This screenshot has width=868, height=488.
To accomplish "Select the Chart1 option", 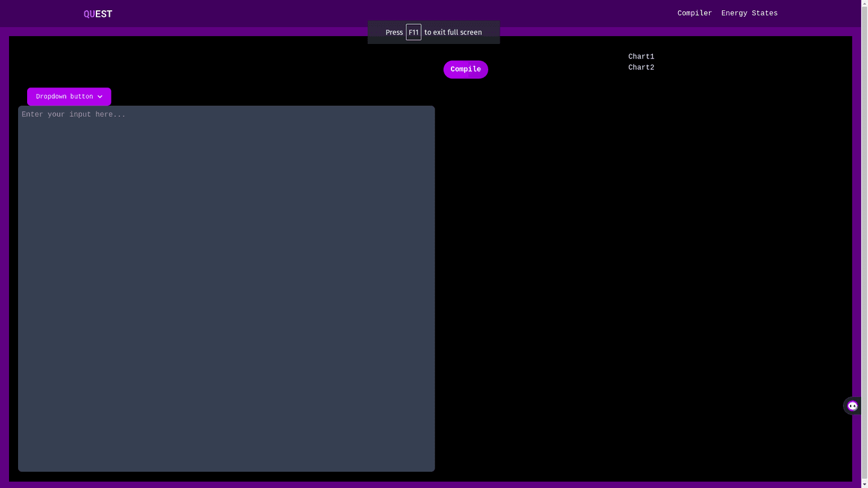I will [x=641, y=57].
